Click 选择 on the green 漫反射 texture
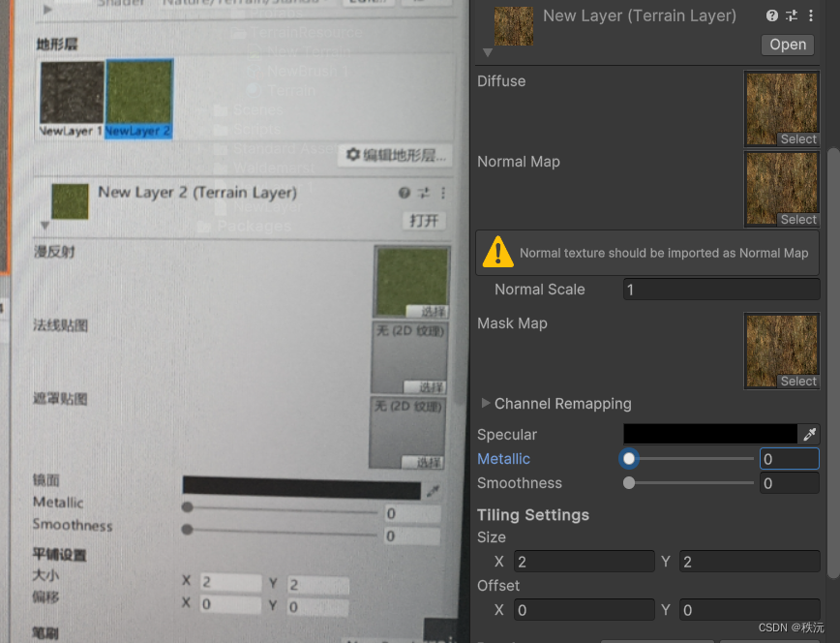This screenshot has height=643, width=840. (x=427, y=312)
